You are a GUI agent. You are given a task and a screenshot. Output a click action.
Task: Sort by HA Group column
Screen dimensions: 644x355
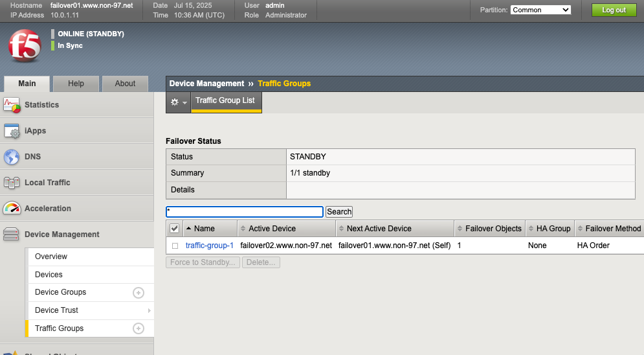(x=550, y=229)
